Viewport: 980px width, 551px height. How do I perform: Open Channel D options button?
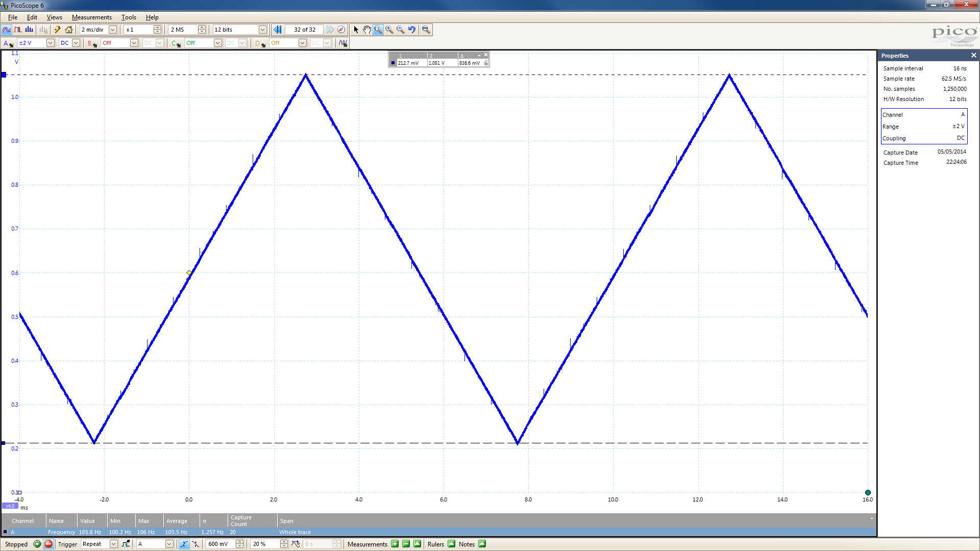coord(260,43)
